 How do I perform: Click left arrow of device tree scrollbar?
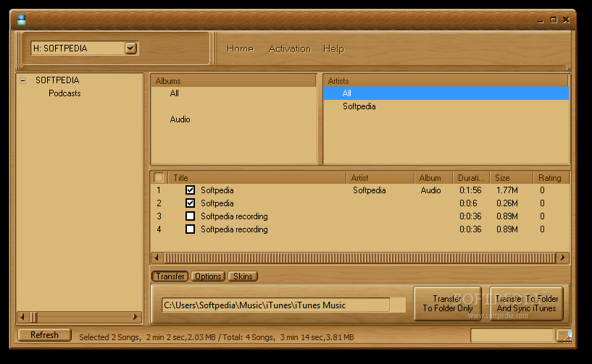[x=22, y=317]
